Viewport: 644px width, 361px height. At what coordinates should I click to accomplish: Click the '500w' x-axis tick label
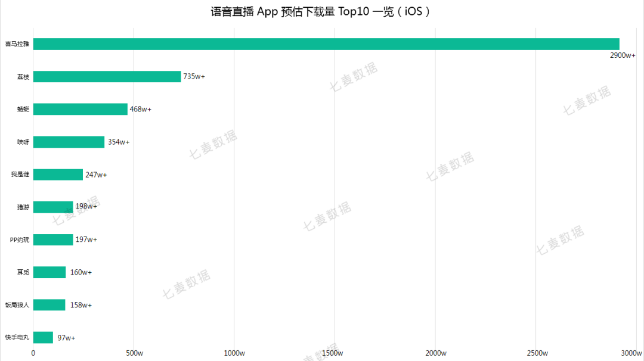tap(135, 353)
